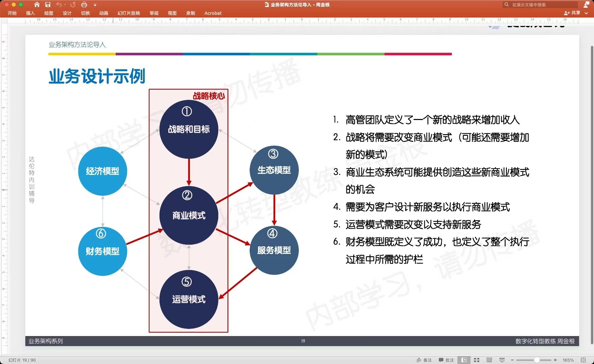594x364 pixels.
Task: Zoom in with the plus button
Action: 555,360
